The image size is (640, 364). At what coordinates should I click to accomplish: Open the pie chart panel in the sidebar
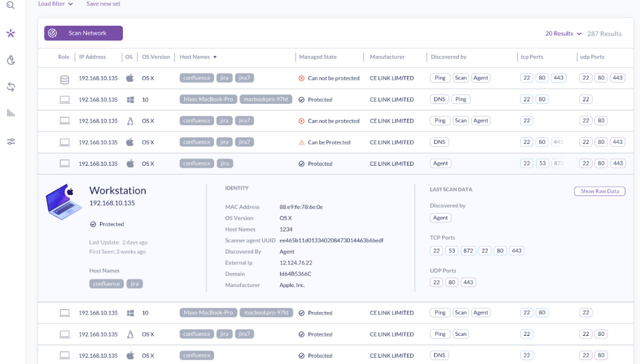(11, 60)
